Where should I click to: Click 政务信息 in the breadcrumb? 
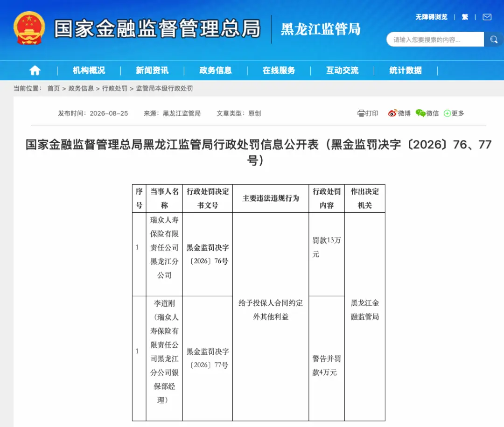click(x=81, y=88)
